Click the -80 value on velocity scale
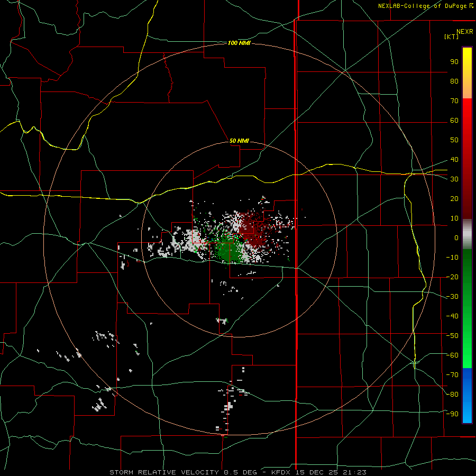 pos(452,395)
